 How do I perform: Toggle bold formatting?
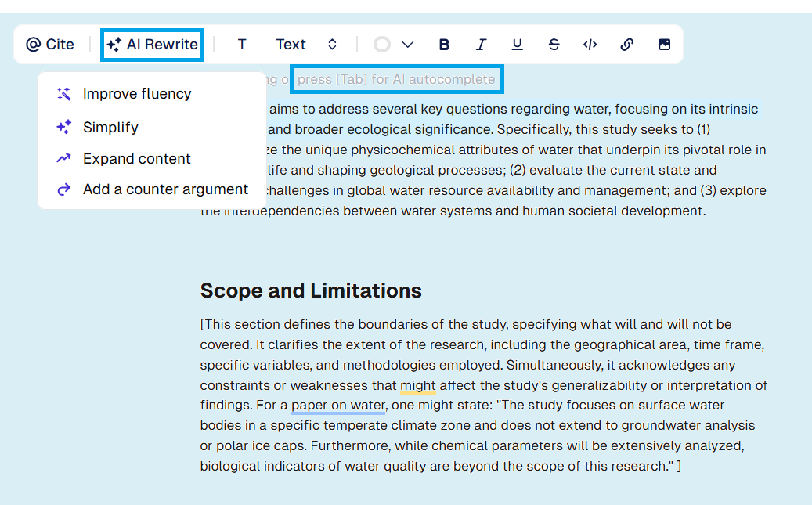tap(444, 45)
